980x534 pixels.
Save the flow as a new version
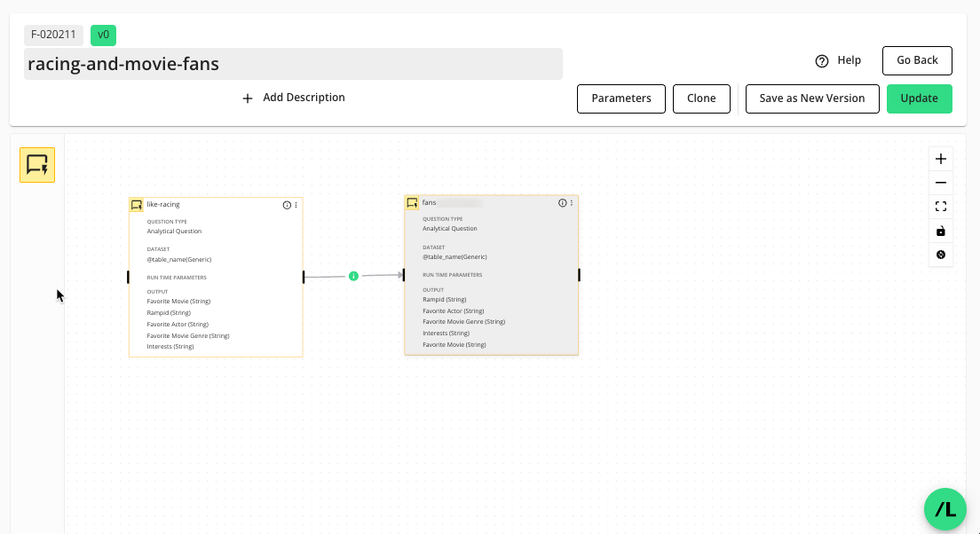[x=811, y=98]
